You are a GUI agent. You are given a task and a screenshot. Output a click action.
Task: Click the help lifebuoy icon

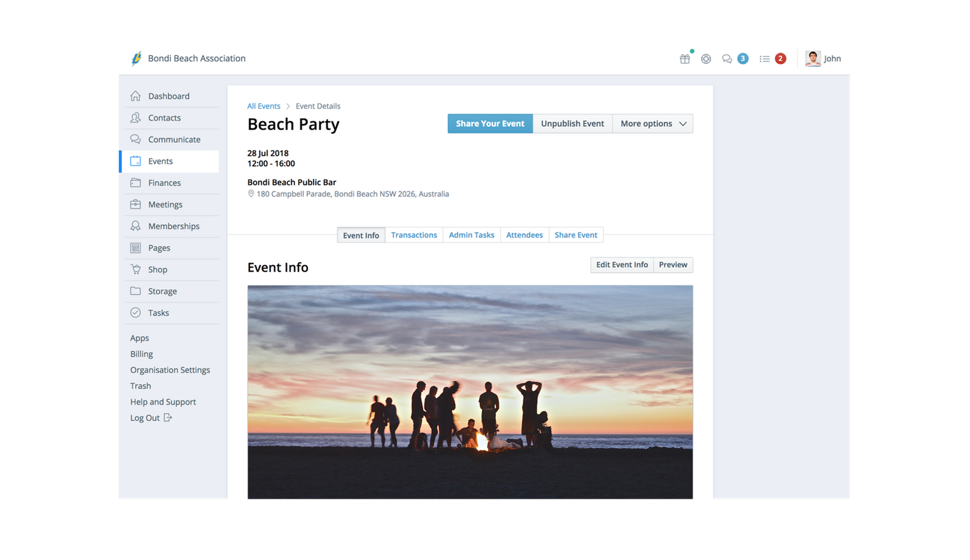tap(706, 58)
